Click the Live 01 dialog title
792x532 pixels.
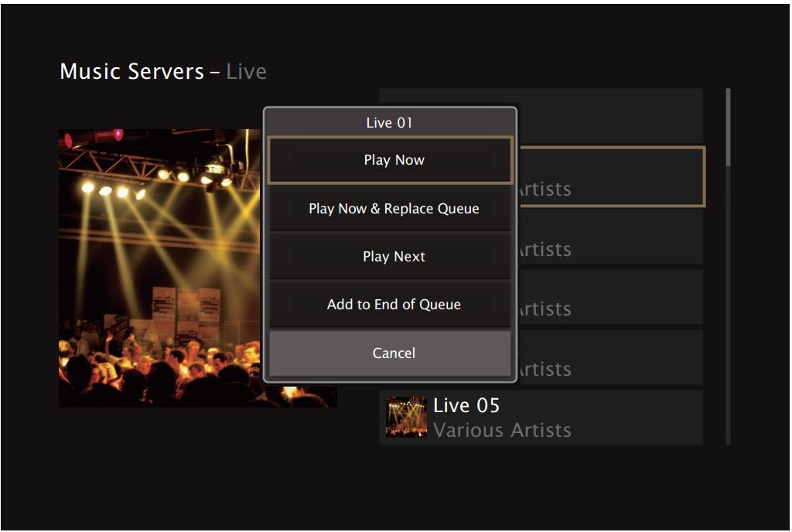(390, 123)
